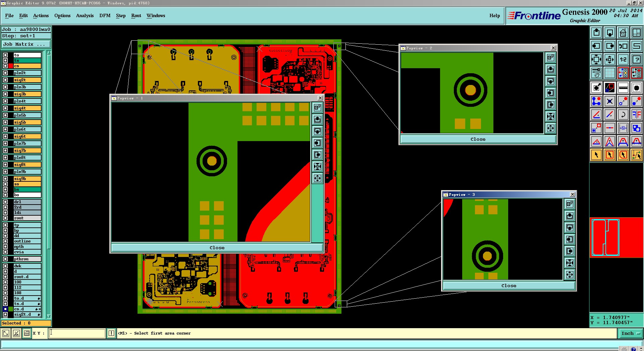Select the delete feature X tool
The height and width of the screenshot is (351, 644).
(610, 101)
